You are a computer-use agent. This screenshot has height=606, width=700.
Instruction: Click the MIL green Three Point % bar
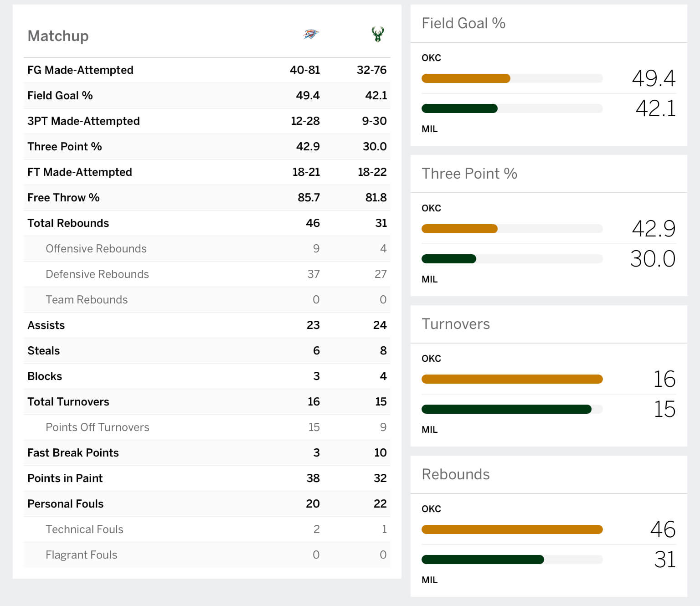(449, 259)
